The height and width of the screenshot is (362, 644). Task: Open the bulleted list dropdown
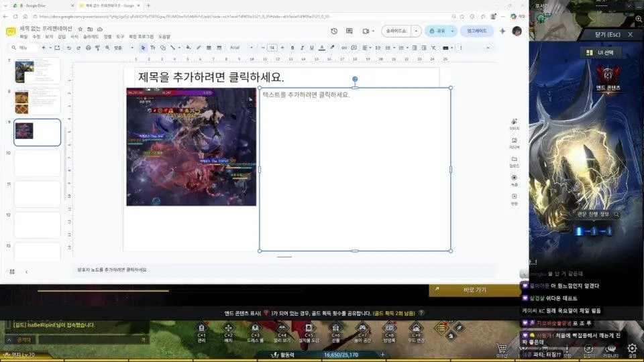tap(390, 48)
